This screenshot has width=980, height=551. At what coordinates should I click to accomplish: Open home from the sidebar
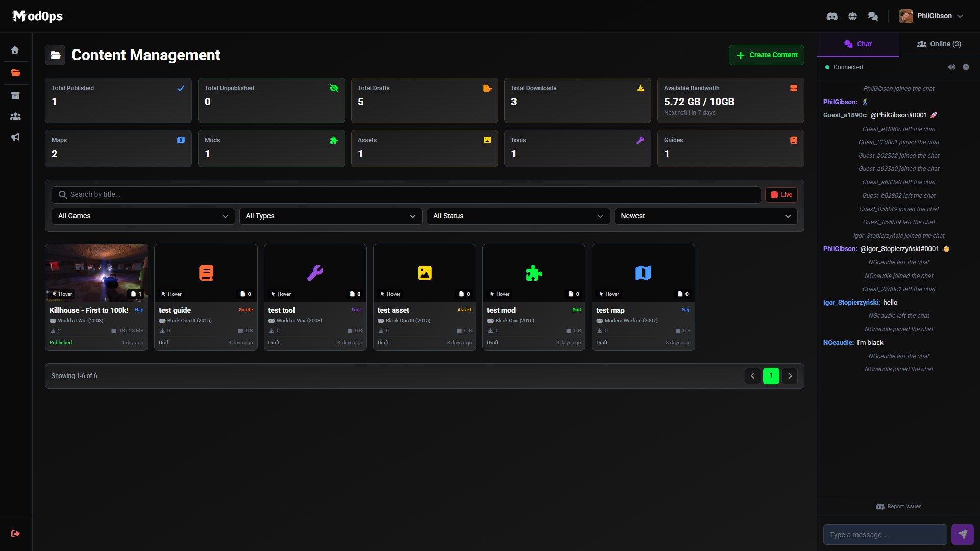pyautogui.click(x=15, y=50)
